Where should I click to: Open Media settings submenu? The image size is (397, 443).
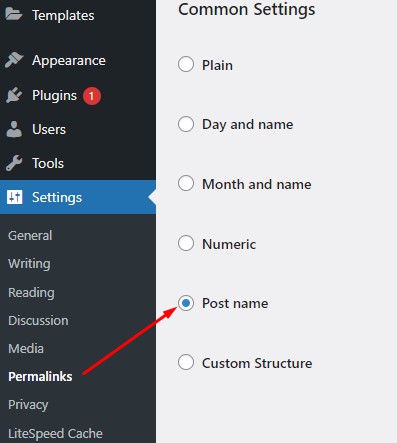pyautogui.click(x=26, y=349)
